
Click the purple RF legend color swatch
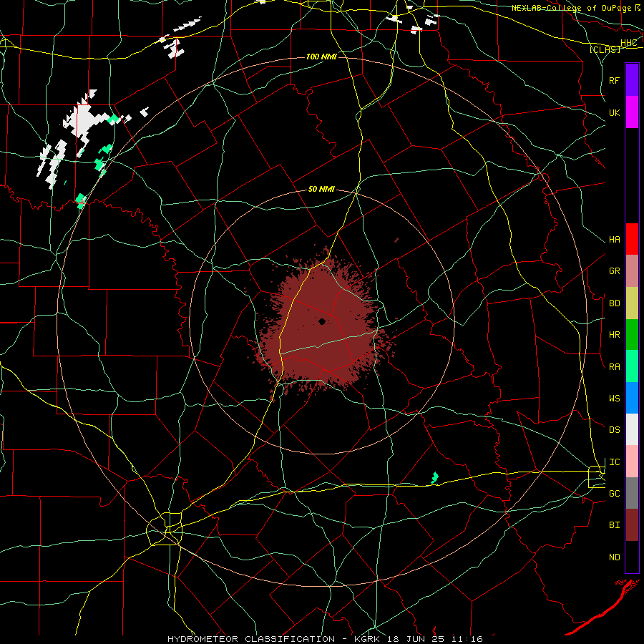tap(632, 80)
